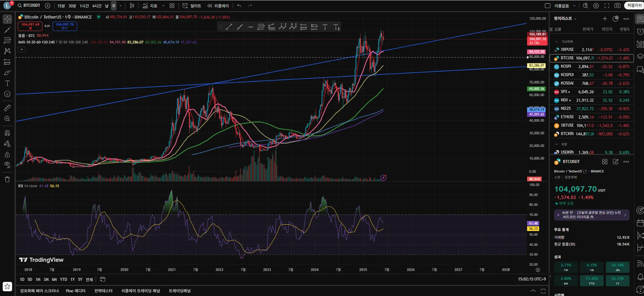This screenshot has width=644, height=296.
Task: Remove drawings with the trash icon
Action: tap(7, 179)
